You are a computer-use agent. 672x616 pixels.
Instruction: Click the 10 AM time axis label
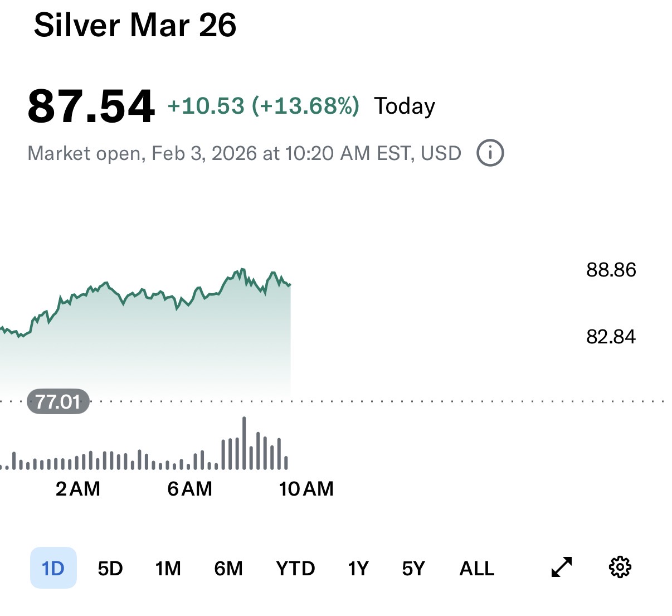click(306, 489)
